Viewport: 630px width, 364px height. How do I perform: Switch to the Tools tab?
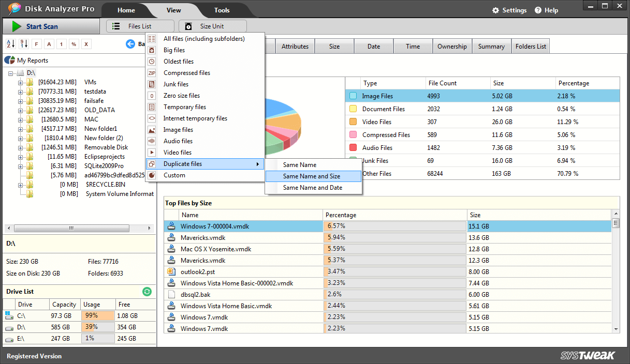coord(222,10)
